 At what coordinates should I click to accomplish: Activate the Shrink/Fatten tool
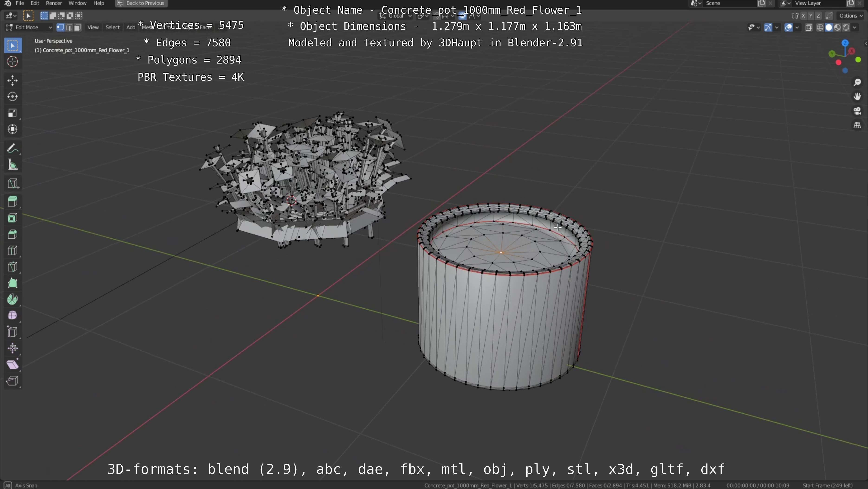coord(13,348)
